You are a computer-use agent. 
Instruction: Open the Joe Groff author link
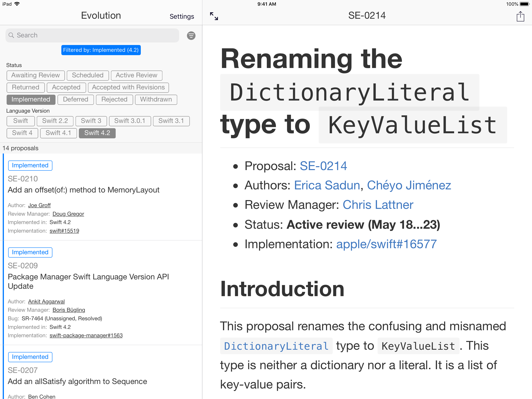point(39,205)
